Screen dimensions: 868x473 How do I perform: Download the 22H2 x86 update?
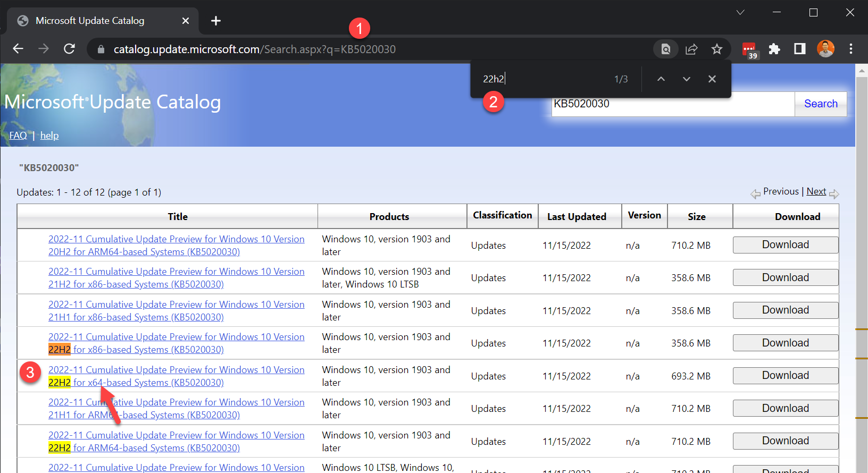[786, 343]
